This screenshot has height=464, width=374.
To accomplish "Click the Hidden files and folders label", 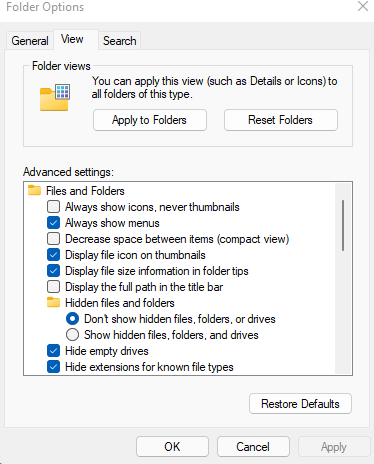I will 120,303.
